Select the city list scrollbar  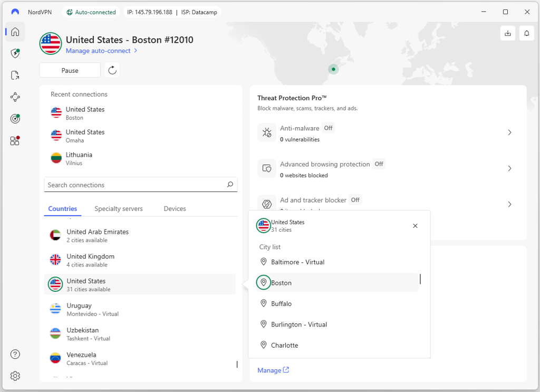(x=420, y=279)
